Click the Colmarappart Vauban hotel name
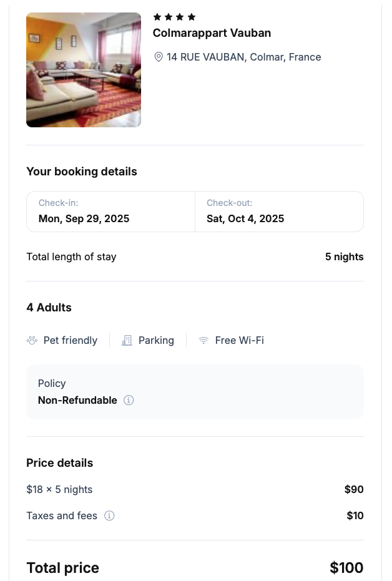Screen dimensions: 392x581 tap(212, 33)
